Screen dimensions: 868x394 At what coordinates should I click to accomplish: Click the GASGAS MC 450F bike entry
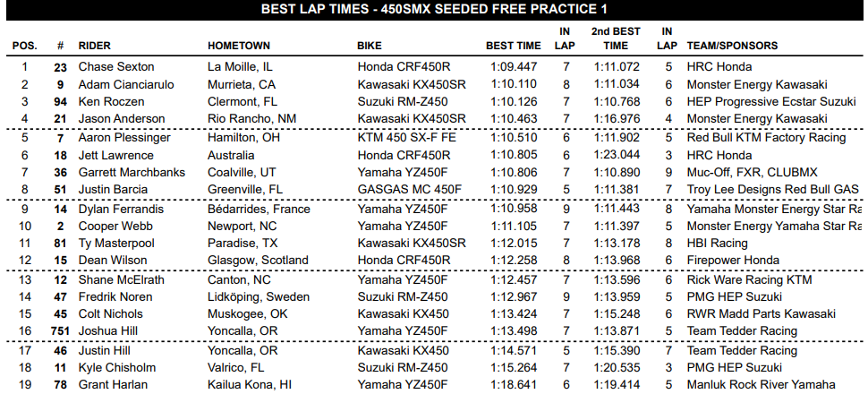pyautogui.click(x=409, y=189)
